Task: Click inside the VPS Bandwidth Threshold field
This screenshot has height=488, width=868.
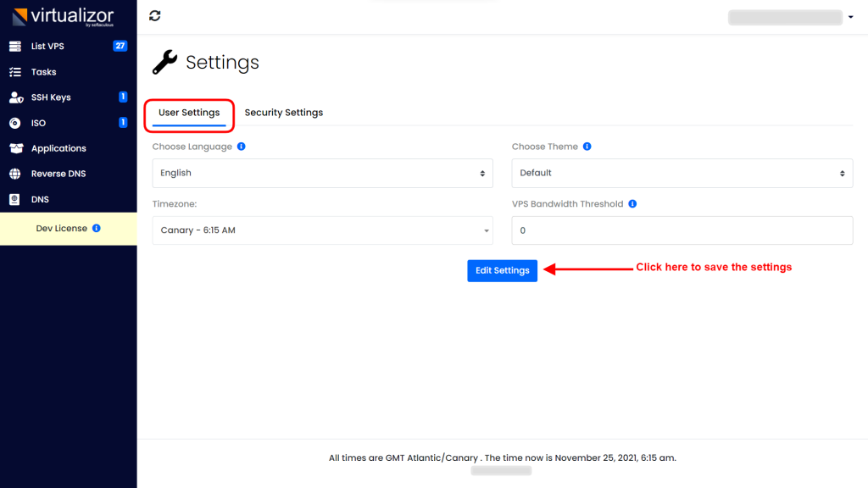Action: pyautogui.click(x=682, y=230)
